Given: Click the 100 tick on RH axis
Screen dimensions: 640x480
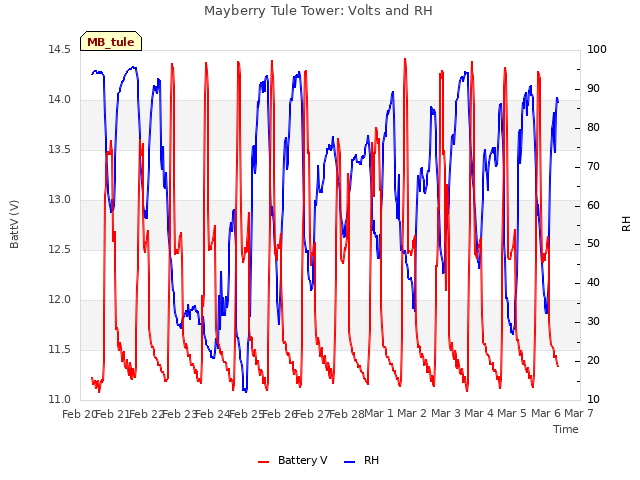Looking at the screenshot, I should 597,49.
